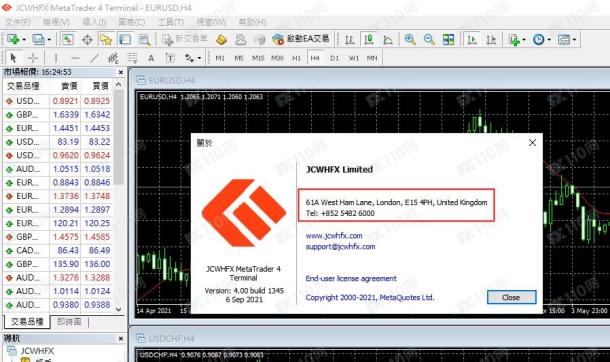Open the Templates dropdown arrow

click(574, 40)
